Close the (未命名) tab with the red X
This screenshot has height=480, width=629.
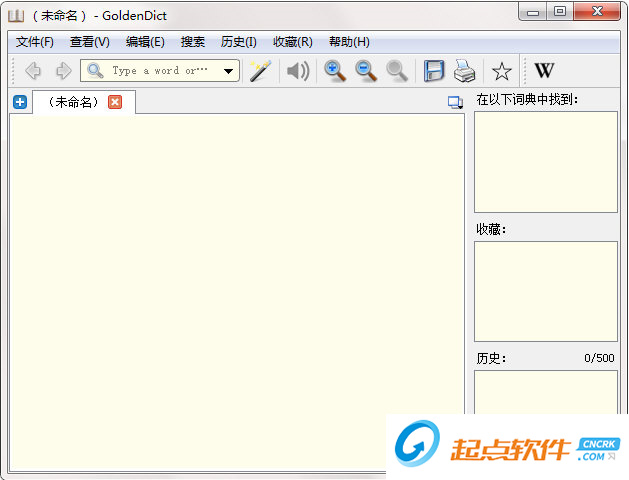(115, 102)
